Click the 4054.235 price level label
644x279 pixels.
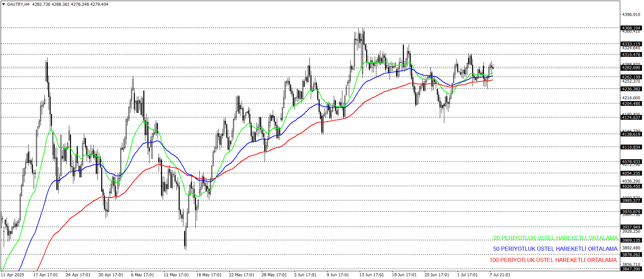click(631, 173)
